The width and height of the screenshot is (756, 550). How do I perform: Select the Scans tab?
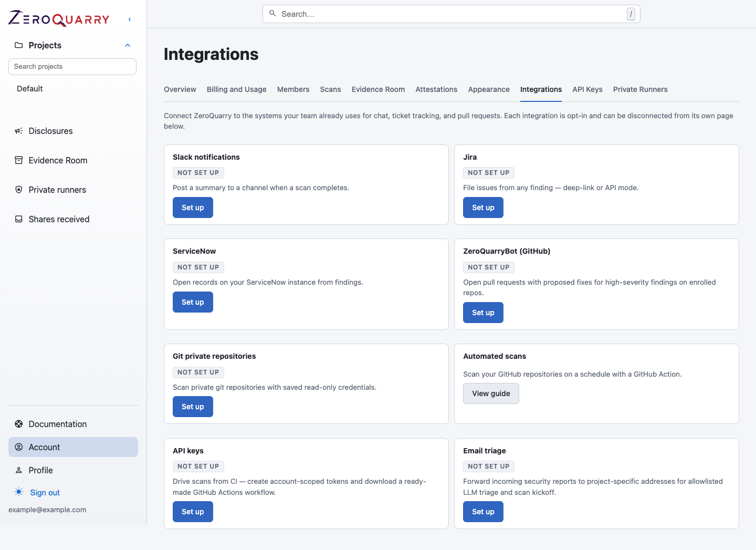point(331,89)
